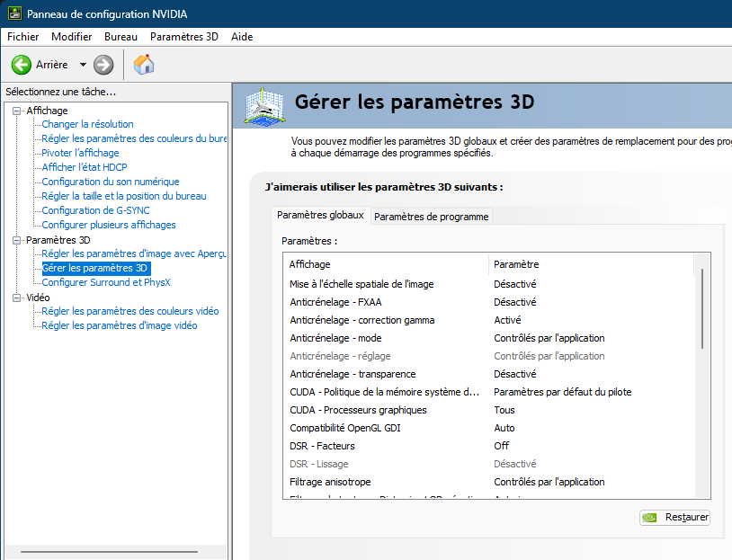Open Régler les paramètres d'image avec Aperçu
The width and height of the screenshot is (732, 560).
(134, 253)
